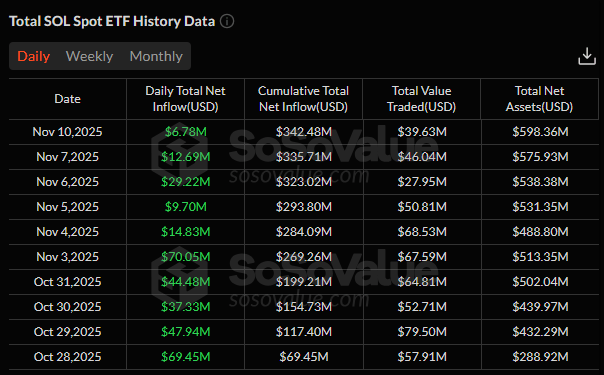Click the $44.48M daily inflow value
This screenshot has width=604, height=375.
point(186,282)
